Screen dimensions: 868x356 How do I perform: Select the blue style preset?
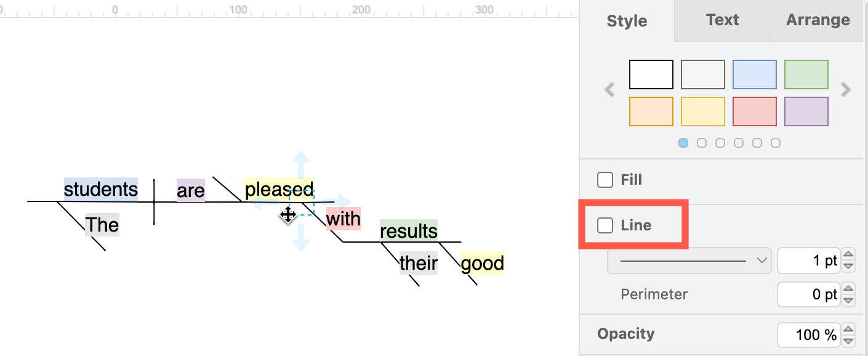click(x=754, y=74)
